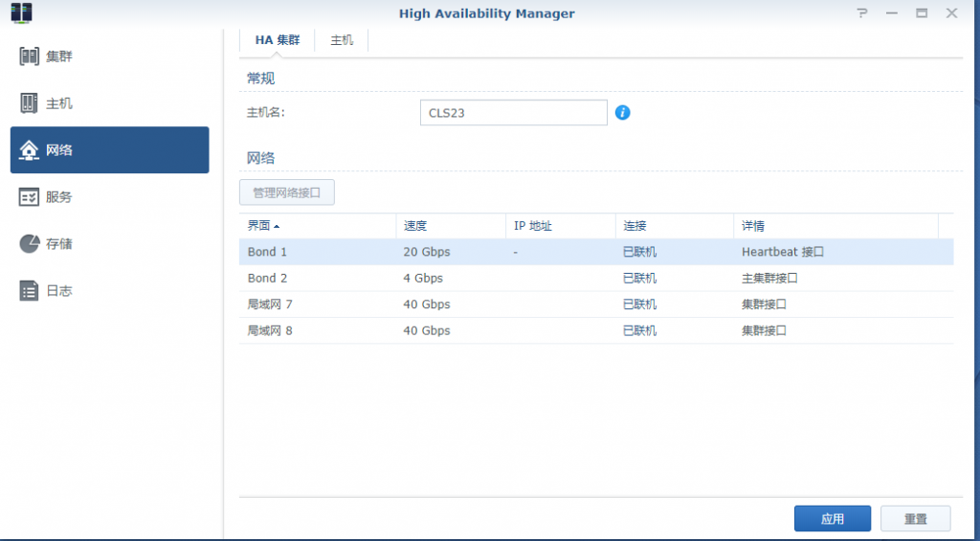Image resolution: width=980 pixels, height=541 pixels.
Task: Close the High Availability Manager window
Action: click(951, 13)
